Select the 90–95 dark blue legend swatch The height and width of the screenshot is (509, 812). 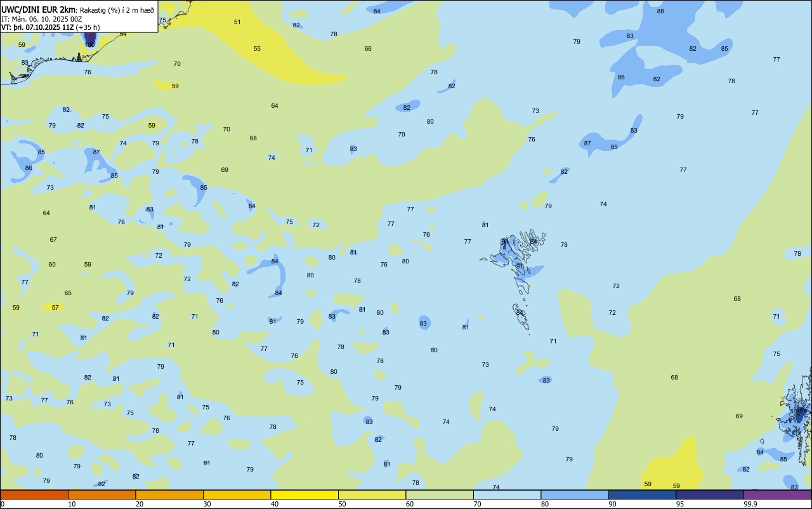(x=642, y=494)
